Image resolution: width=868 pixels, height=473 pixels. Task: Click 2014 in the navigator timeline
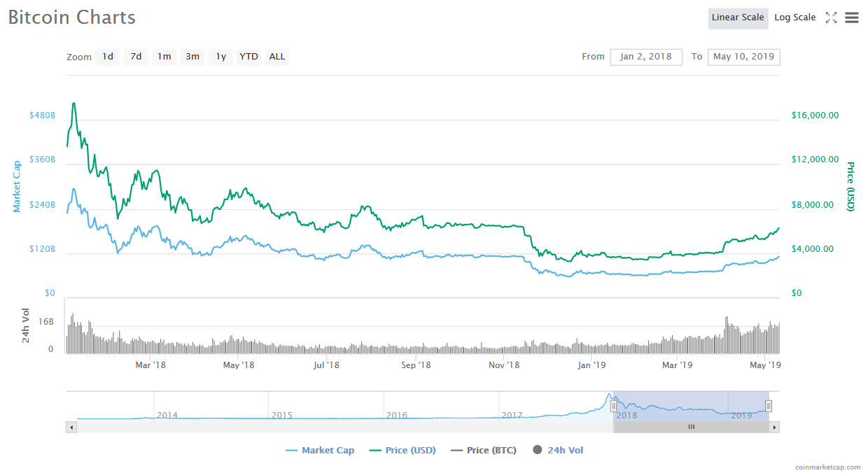pos(167,415)
